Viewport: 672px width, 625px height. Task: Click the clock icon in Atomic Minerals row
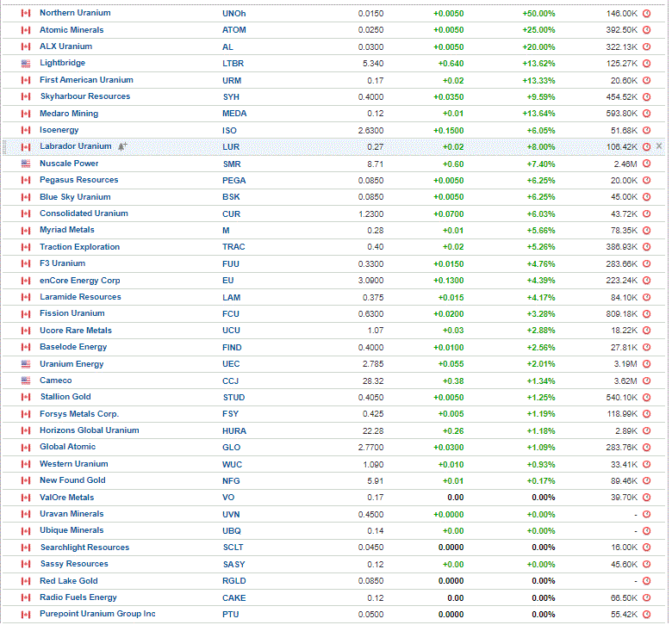click(x=647, y=30)
